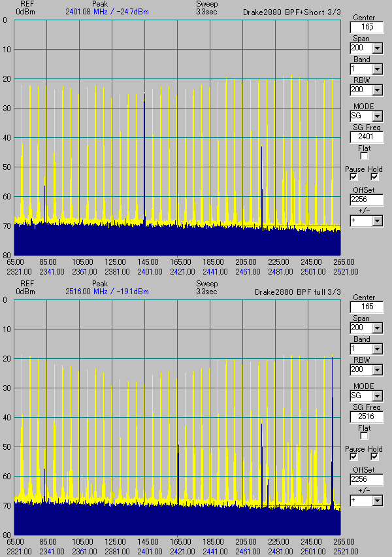This screenshot has height=557, width=392.
Task: Expand the RBW dropdown in BPF full panel
Action: tap(378, 370)
